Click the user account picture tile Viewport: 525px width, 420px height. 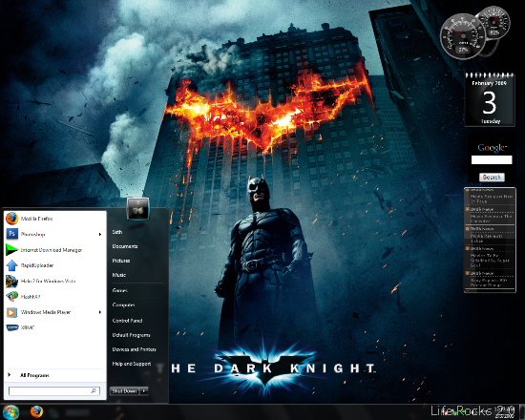138,209
